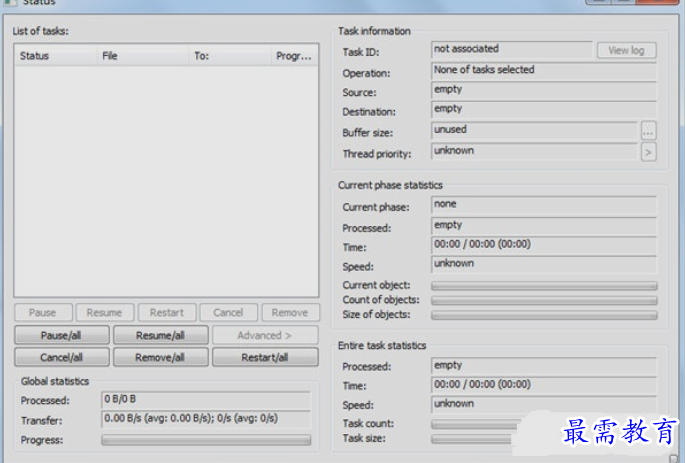Open the View log button

(x=626, y=51)
